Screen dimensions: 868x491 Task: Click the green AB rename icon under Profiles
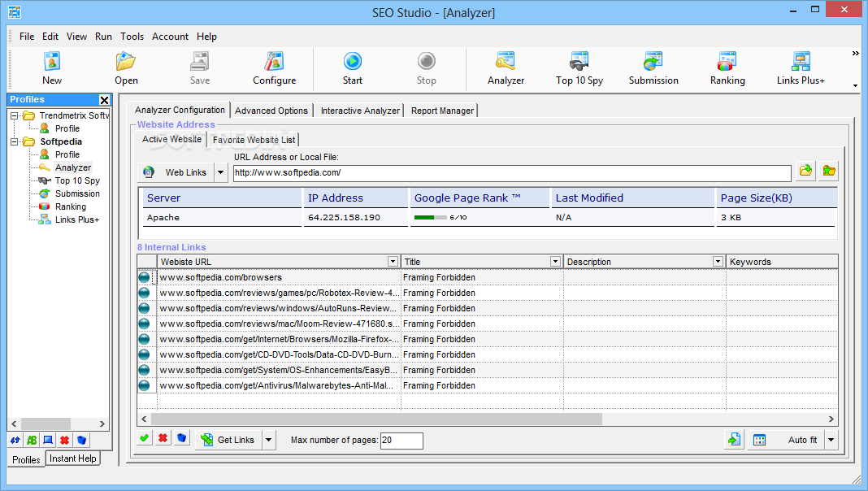click(x=32, y=440)
